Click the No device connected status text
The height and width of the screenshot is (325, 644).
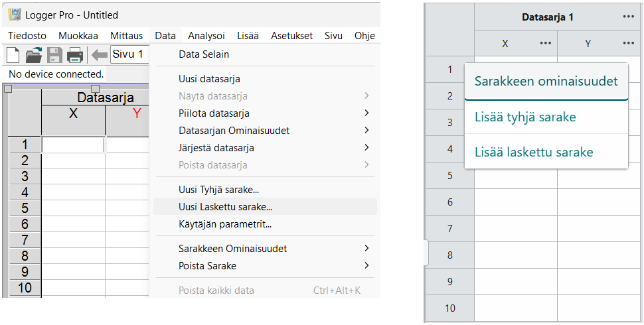[56, 74]
